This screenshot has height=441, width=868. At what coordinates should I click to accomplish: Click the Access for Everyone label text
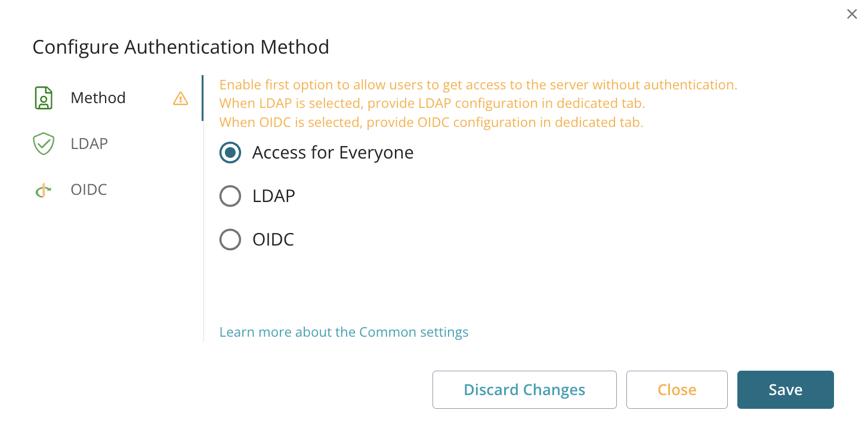click(x=332, y=152)
